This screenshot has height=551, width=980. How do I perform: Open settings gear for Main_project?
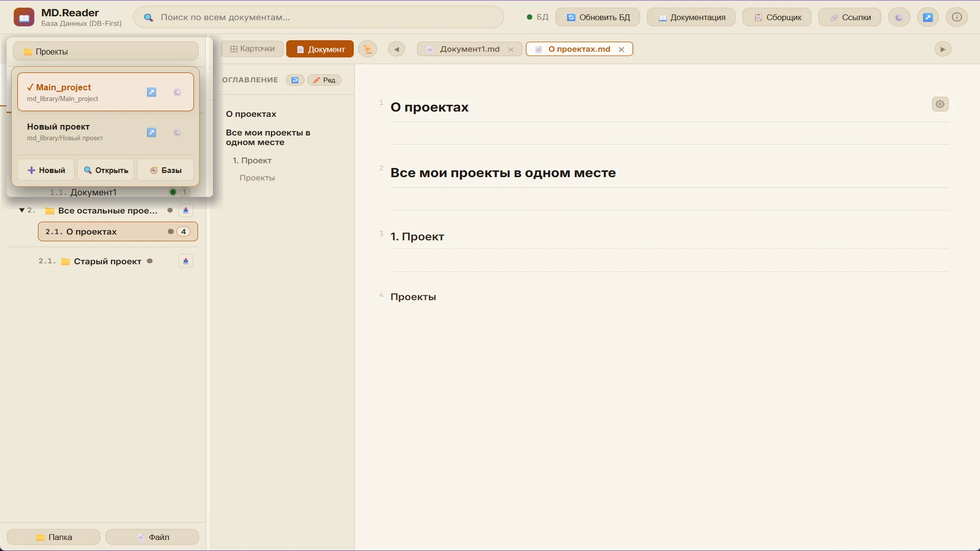point(177,92)
